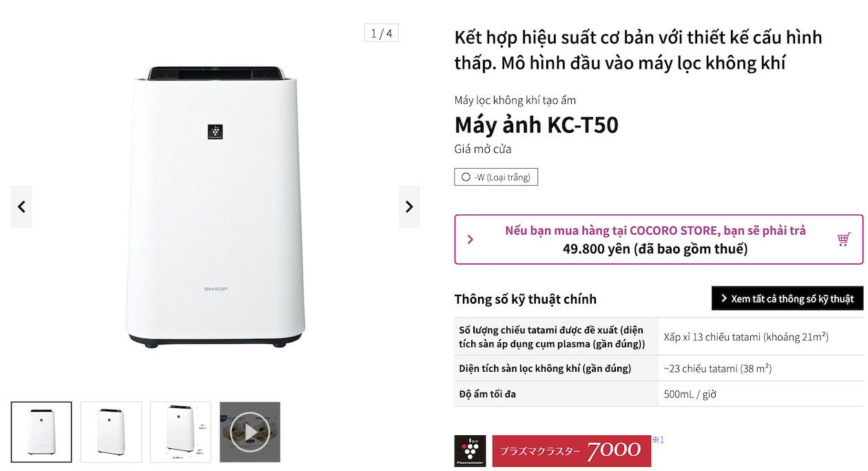The image size is (868, 471).
Task: Select the dimensions diagram thumbnail
Action: click(180, 432)
